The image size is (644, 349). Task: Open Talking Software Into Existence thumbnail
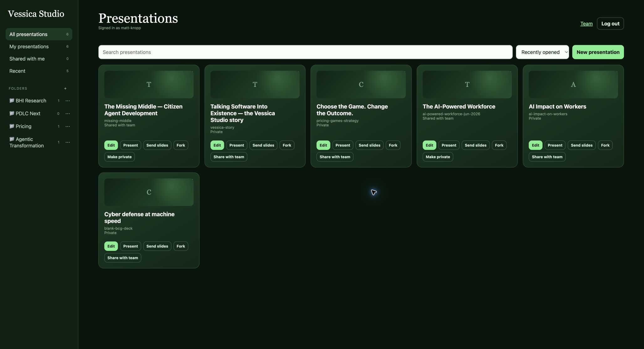point(255,84)
